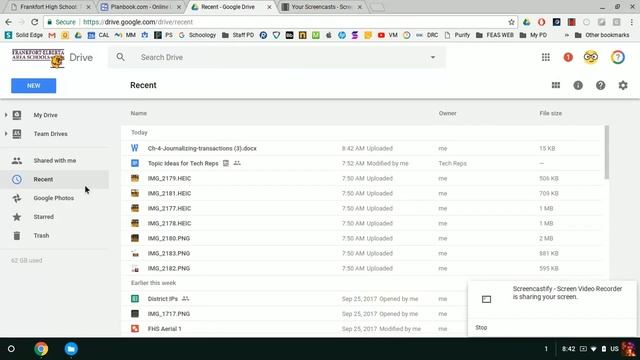This screenshot has height=360, width=640.
Task: Switch to Your Screencasts tab
Action: (322, 7)
